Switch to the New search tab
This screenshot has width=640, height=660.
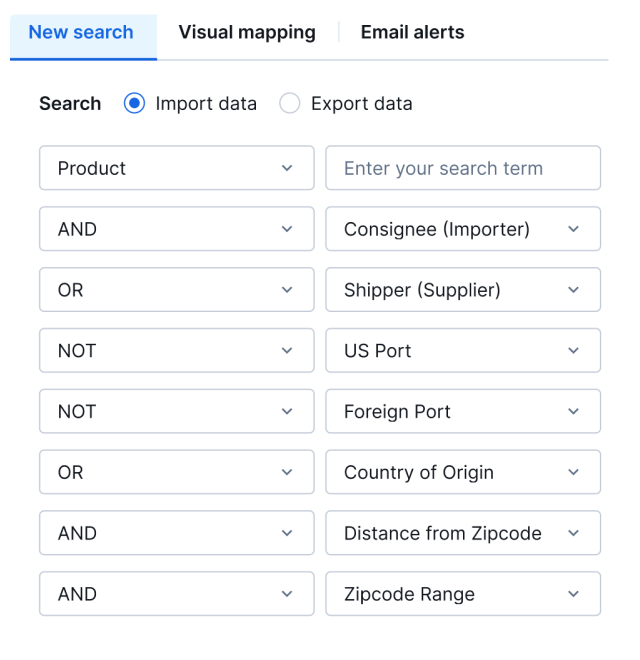(81, 33)
